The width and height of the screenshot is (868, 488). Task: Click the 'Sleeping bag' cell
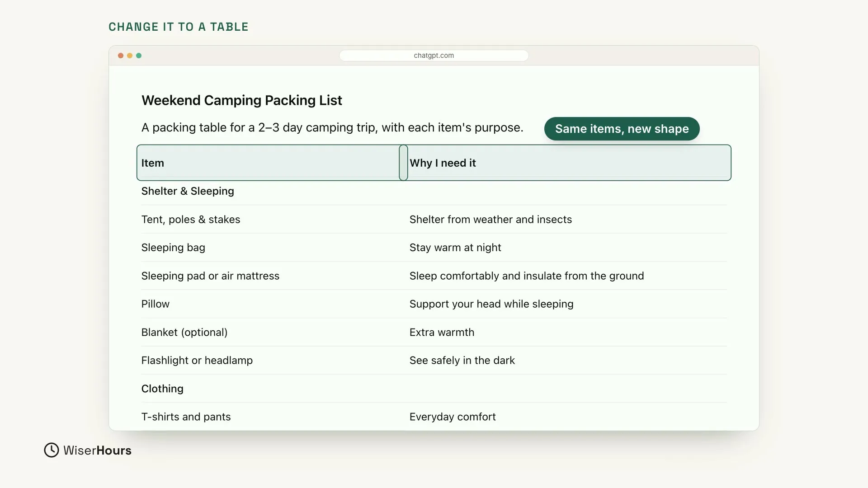[x=173, y=248]
